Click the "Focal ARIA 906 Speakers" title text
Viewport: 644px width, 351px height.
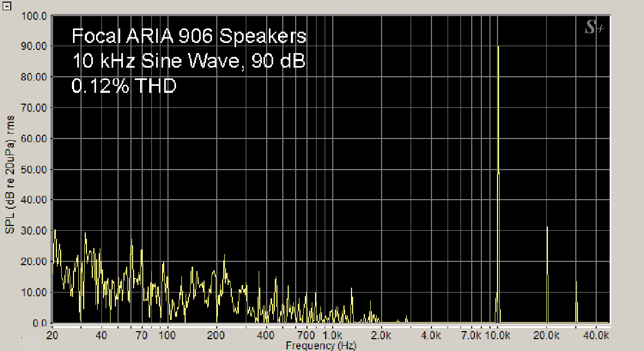pyautogui.click(x=189, y=36)
